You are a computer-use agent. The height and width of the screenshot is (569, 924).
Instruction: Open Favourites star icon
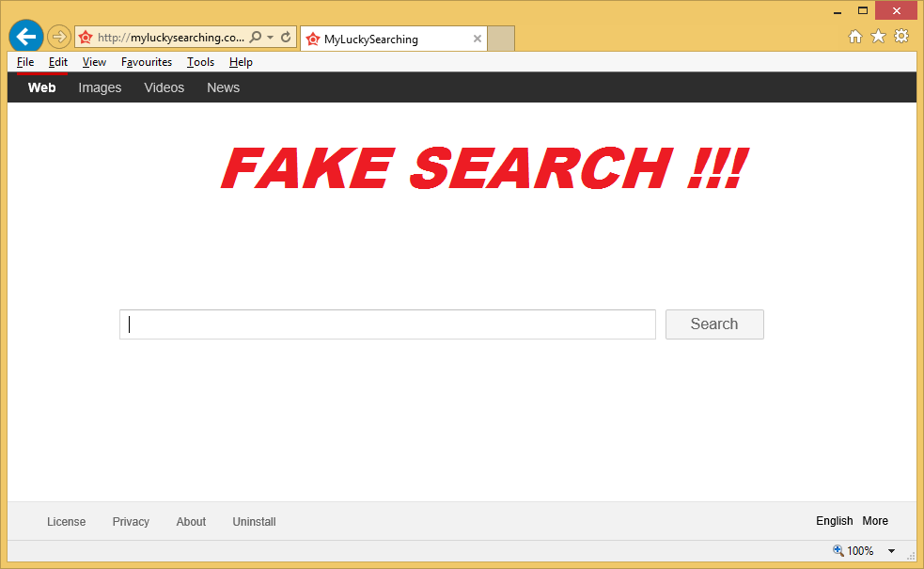878,37
